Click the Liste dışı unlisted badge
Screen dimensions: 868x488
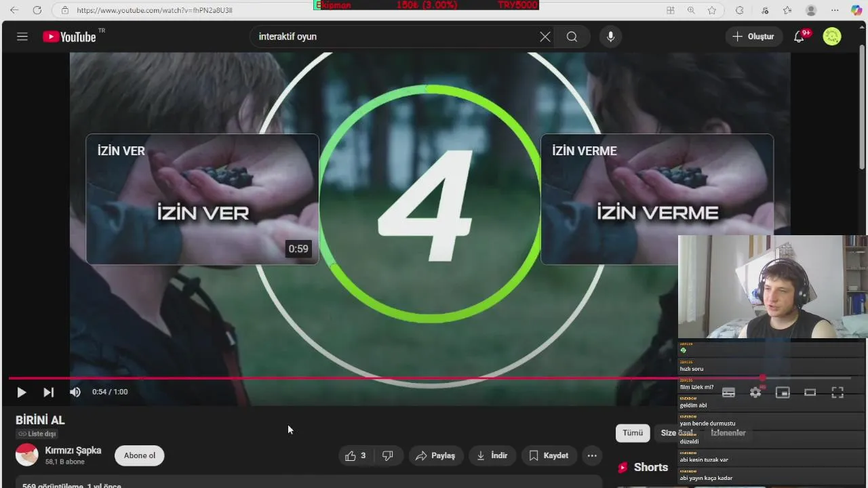point(37,434)
